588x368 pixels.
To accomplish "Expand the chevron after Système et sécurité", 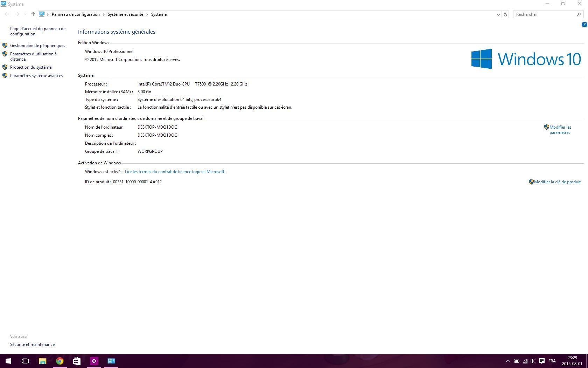I will [147, 14].
